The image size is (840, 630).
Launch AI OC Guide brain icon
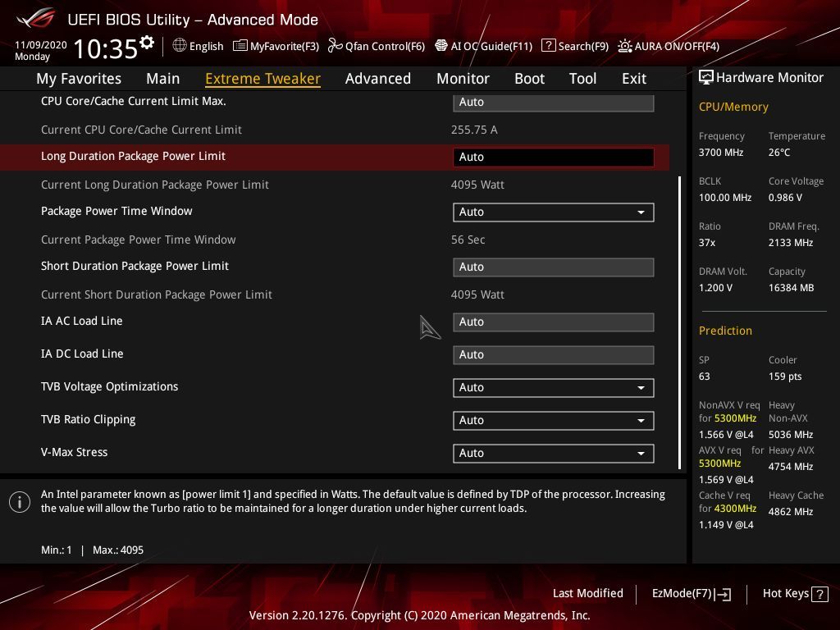point(441,46)
